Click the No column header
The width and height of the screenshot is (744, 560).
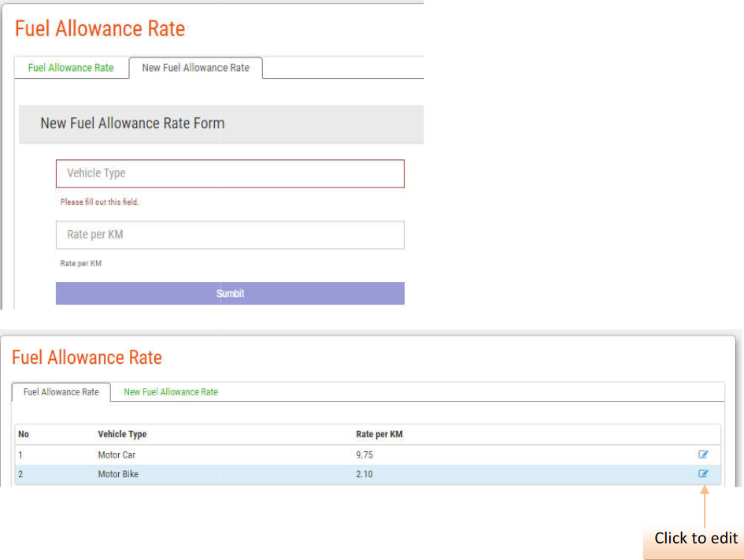pyautogui.click(x=24, y=434)
